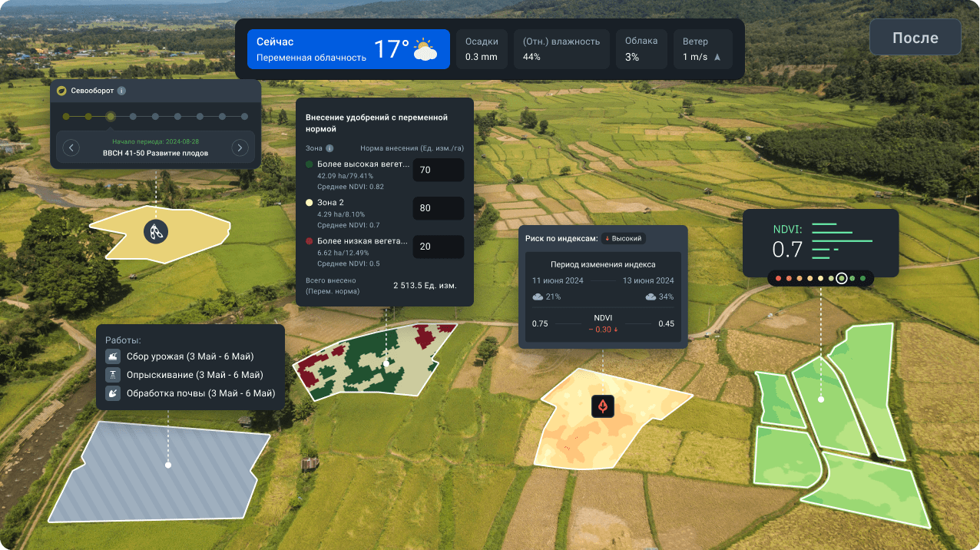Click the После button
The width and height of the screenshot is (980, 550).
tap(915, 38)
